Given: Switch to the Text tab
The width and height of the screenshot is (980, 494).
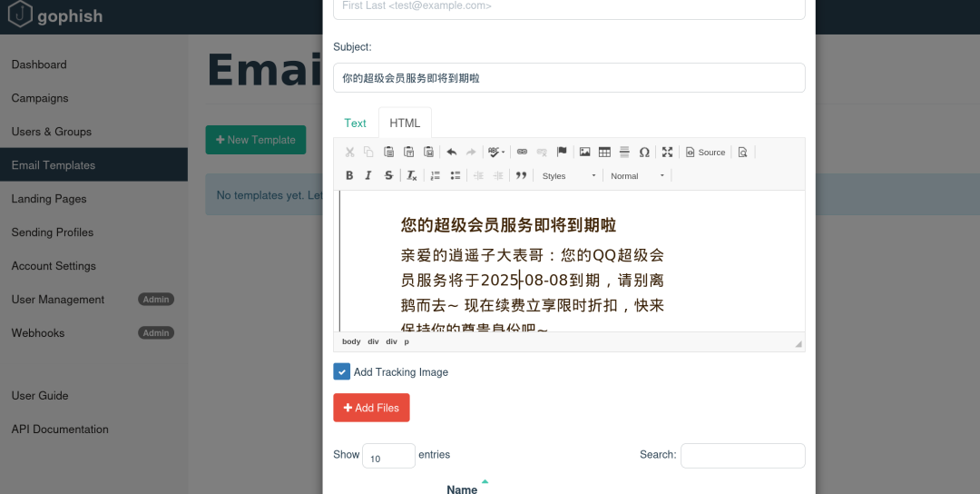Looking at the screenshot, I should click(355, 123).
